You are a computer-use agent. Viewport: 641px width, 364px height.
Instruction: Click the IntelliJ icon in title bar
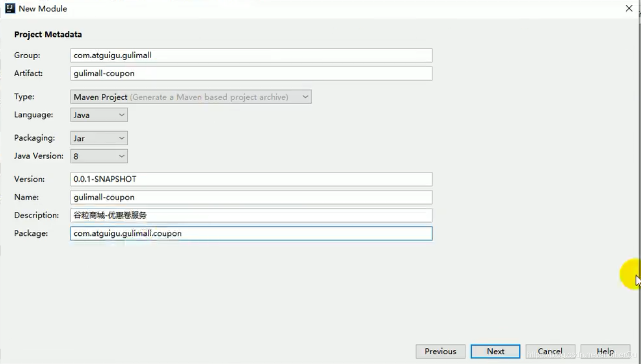pos(10,8)
